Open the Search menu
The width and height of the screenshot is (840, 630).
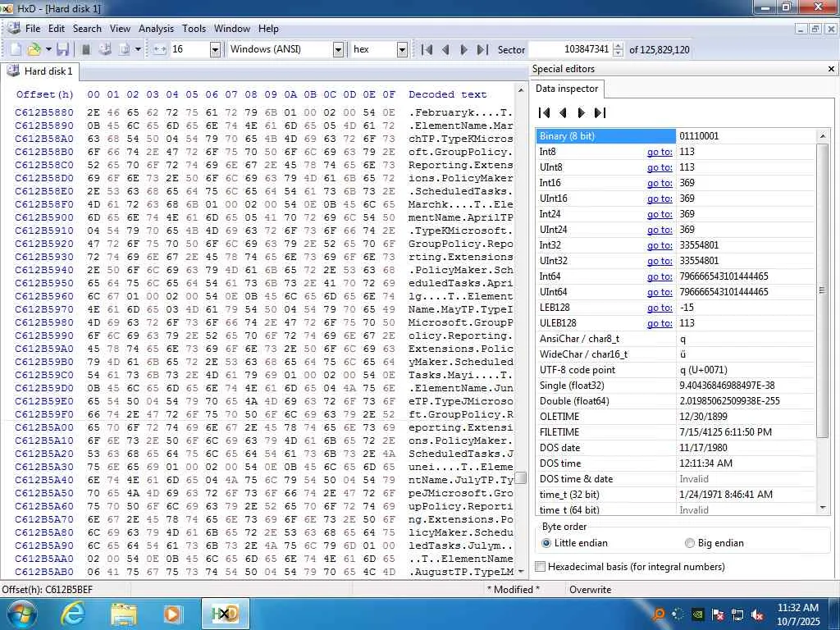tap(87, 29)
